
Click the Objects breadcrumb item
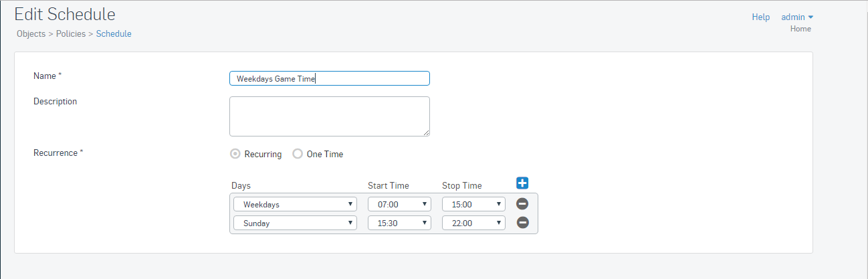coord(31,33)
